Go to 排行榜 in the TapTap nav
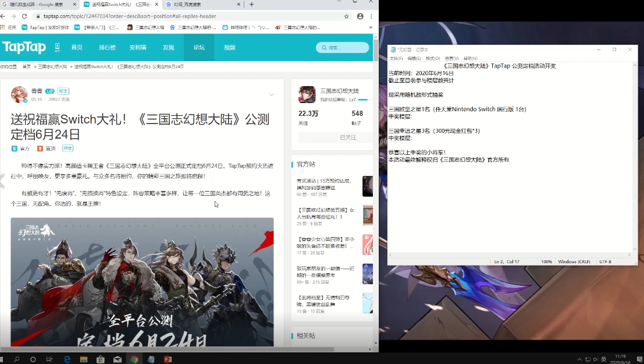Viewport: 644px width, 364px height. [107, 48]
